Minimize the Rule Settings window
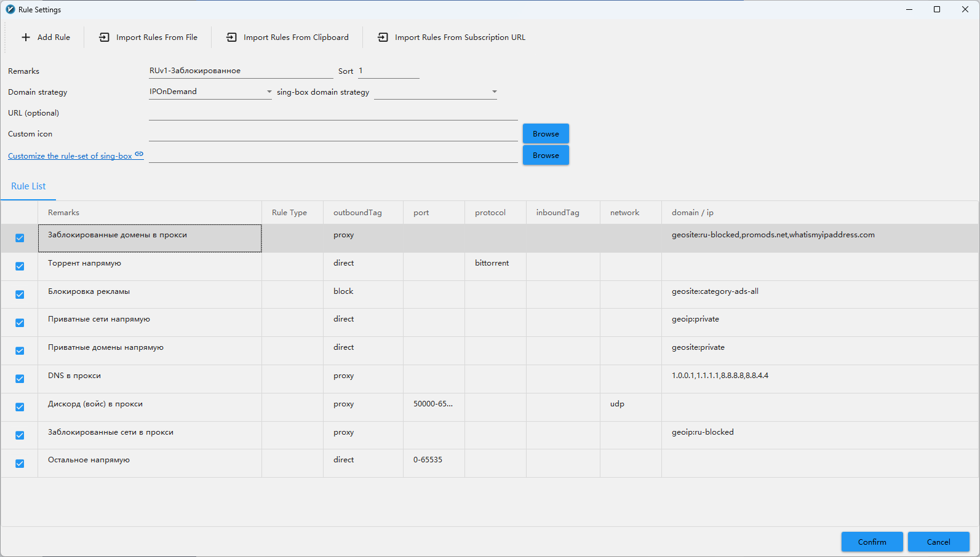Screen dimensions: 980x557 (x=909, y=9)
